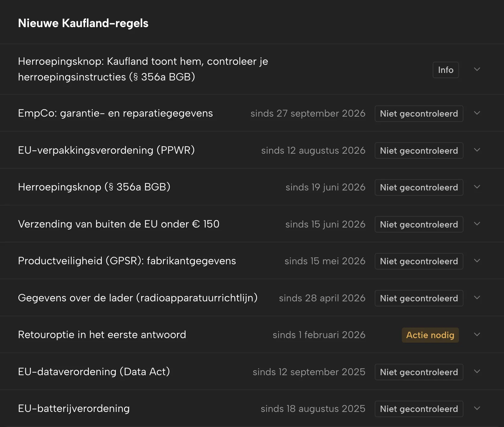
Task: Click the 'sinds 27 september 2026' date
Action: click(308, 114)
